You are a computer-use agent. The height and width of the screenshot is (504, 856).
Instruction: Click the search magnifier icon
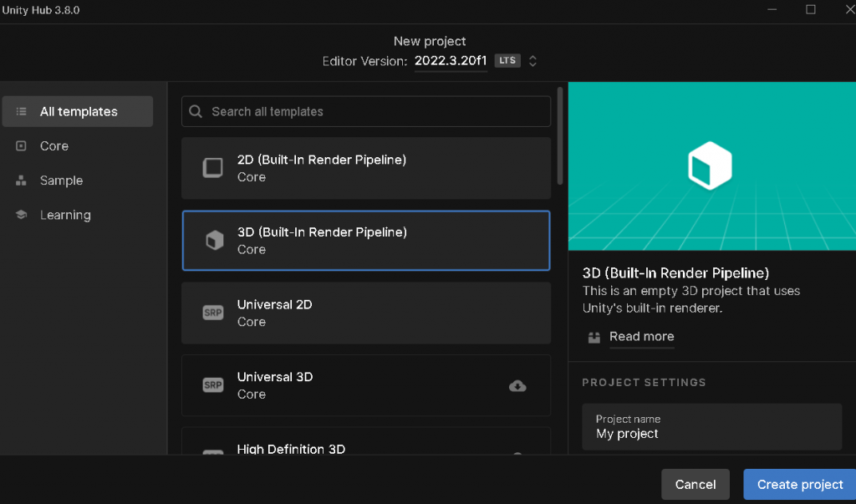click(196, 111)
